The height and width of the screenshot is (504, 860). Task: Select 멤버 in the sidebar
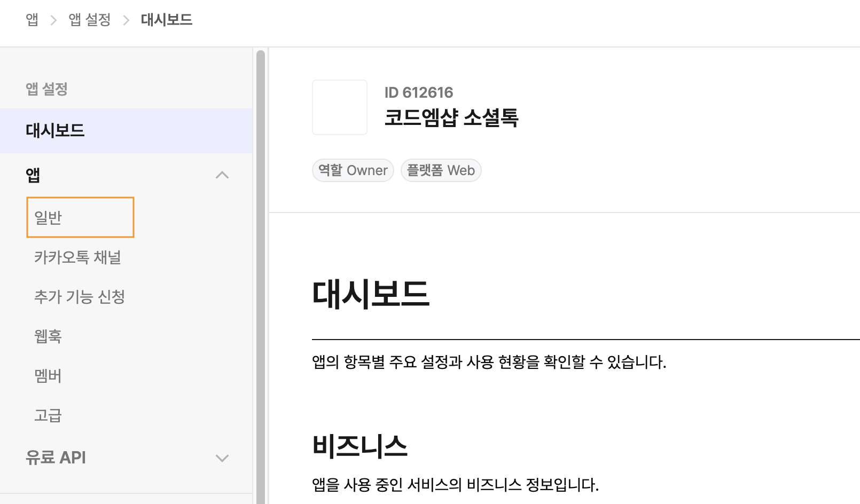(48, 376)
